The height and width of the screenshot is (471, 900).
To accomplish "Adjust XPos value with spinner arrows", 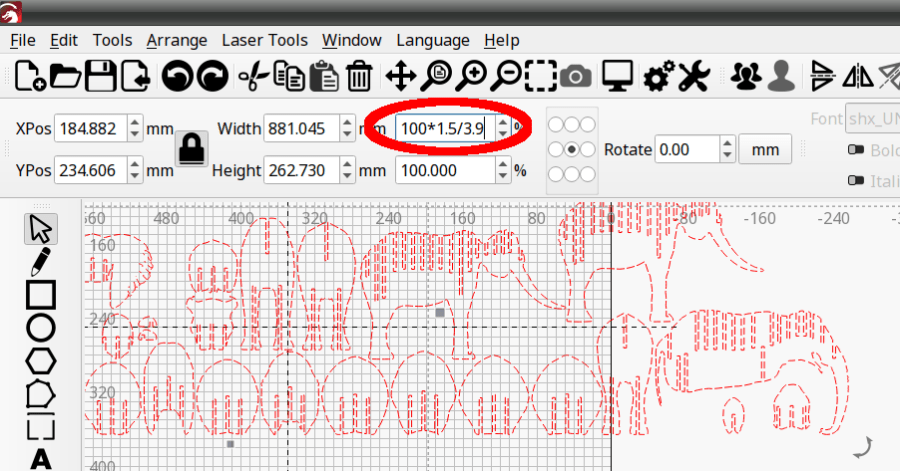I will pos(134,128).
